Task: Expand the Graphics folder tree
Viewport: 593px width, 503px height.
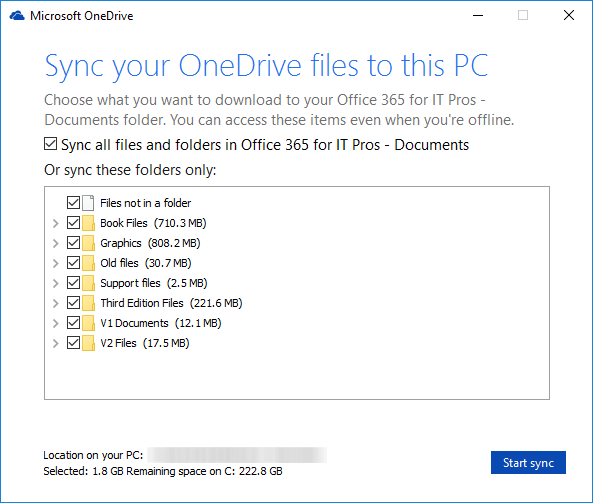Action: 56,243
